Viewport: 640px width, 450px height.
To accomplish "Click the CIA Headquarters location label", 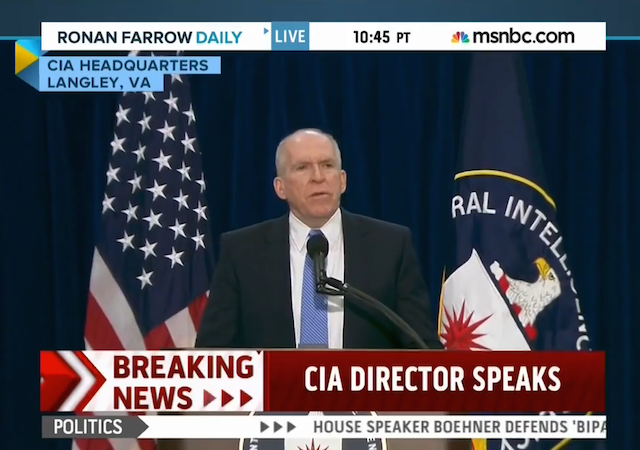I will tap(128, 65).
